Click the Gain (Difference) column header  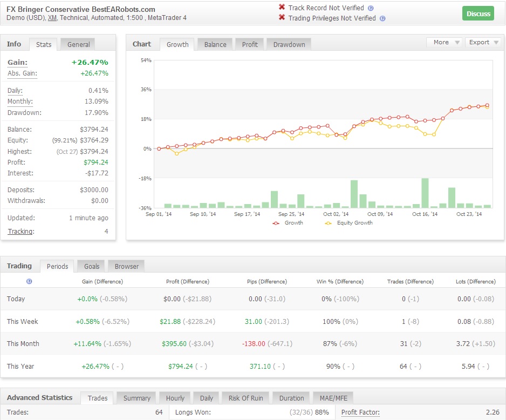(102, 281)
